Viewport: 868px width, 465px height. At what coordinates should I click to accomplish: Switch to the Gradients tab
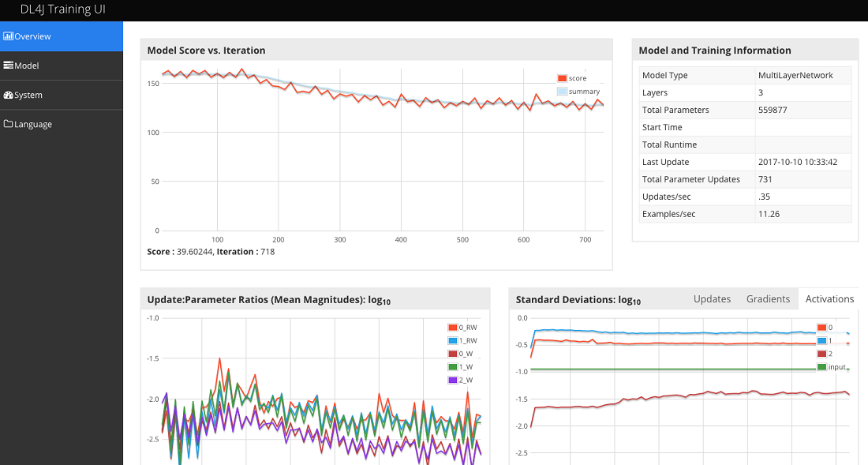coord(768,299)
